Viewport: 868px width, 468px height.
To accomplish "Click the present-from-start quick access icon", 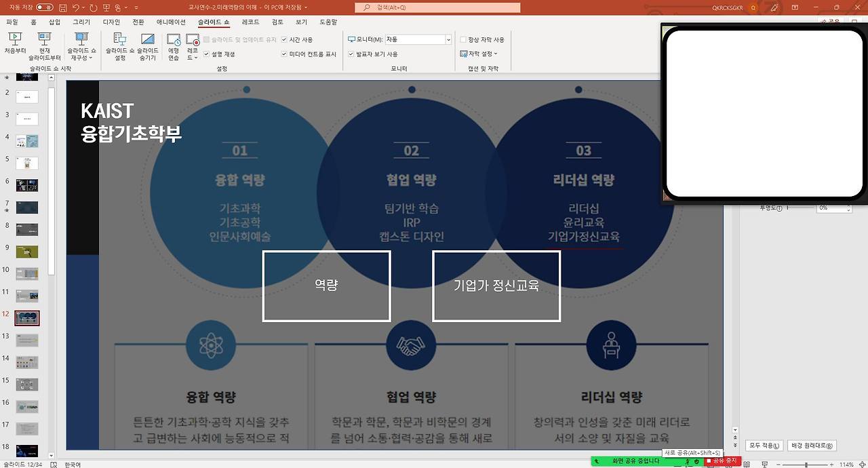I will click(x=107, y=7).
